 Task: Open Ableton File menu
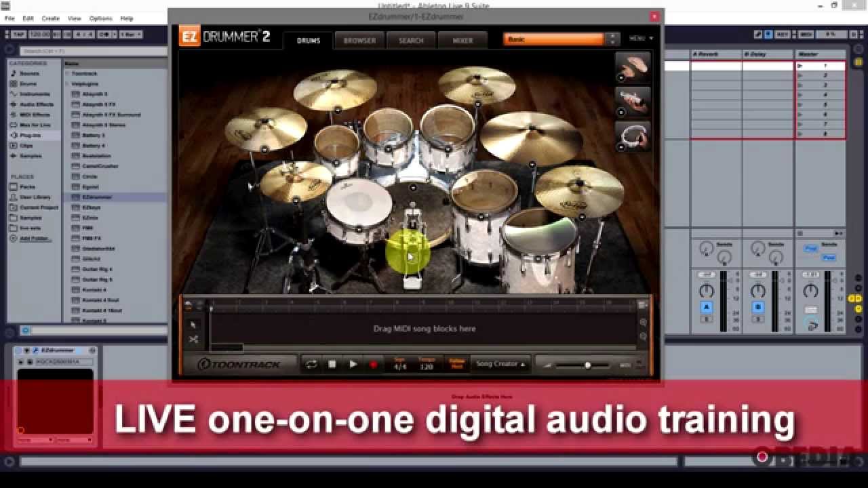click(x=9, y=18)
